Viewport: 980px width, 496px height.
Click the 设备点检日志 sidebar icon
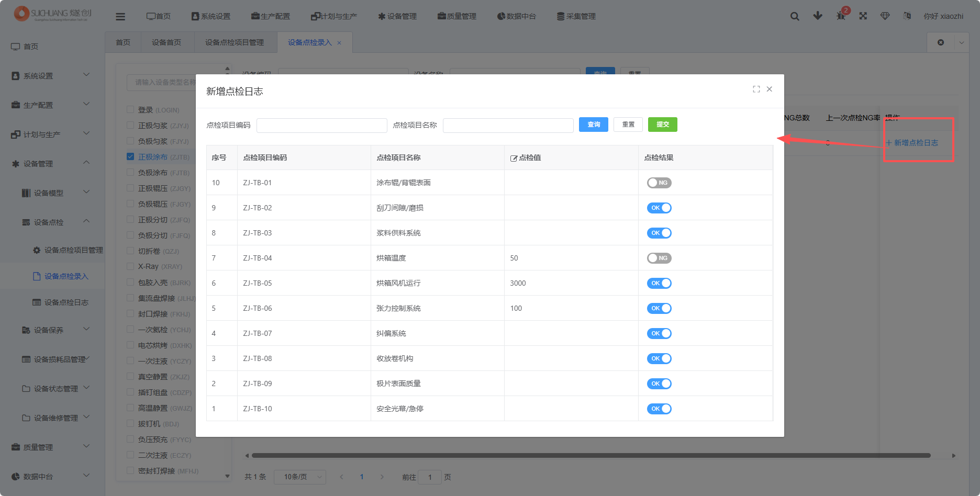pos(37,302)
